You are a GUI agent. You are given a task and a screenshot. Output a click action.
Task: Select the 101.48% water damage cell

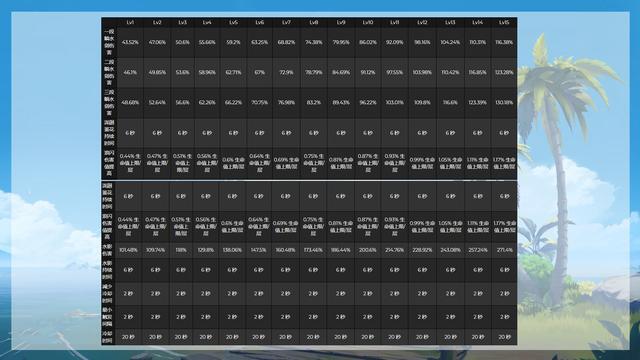click(x=128, y=250)
